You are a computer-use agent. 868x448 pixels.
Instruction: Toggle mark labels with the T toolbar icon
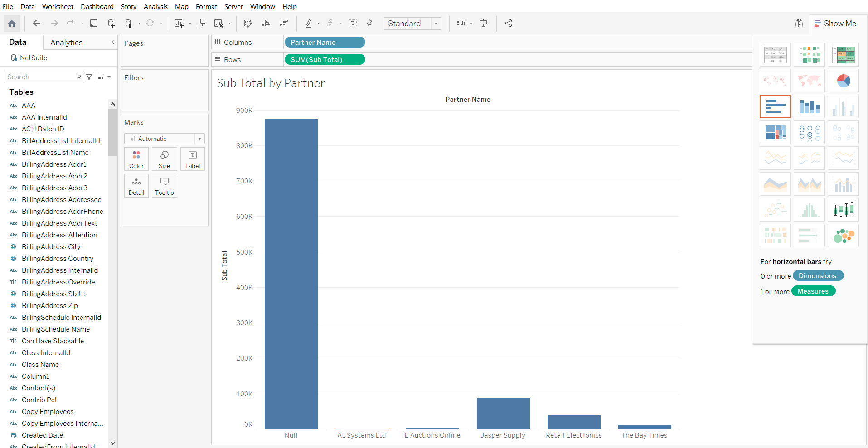click(353, 24)
